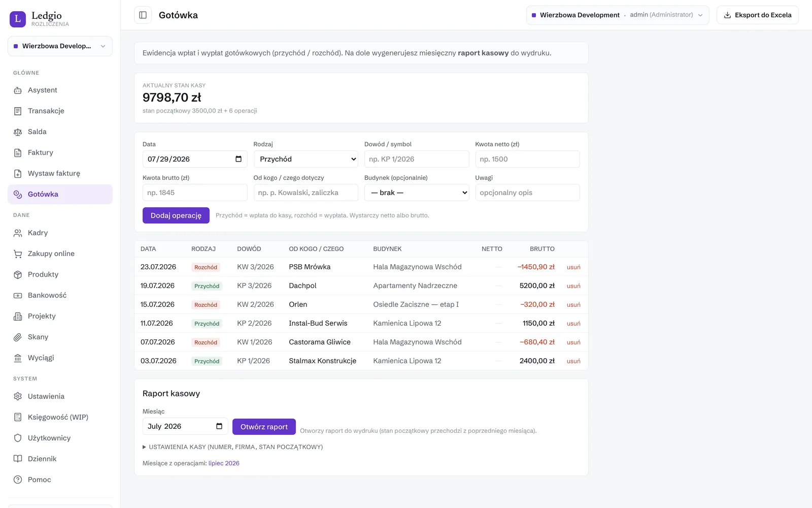This screenshot has width=812, height=508.
Task: Expand the Wierzbowa Development company selector in header
Action: pos(618,15)
